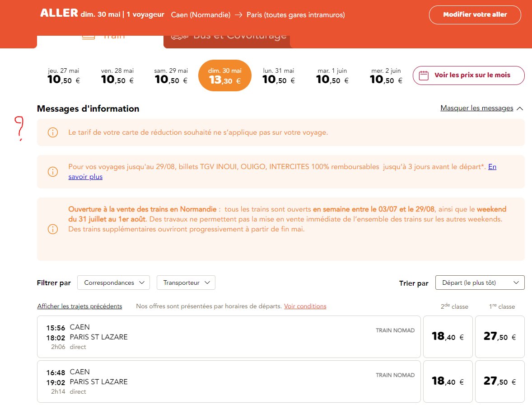Viewport: 532px width, 405px height.
Task: Click Caen (Normandie) origin in header
Action: click(x=201, y=15)
